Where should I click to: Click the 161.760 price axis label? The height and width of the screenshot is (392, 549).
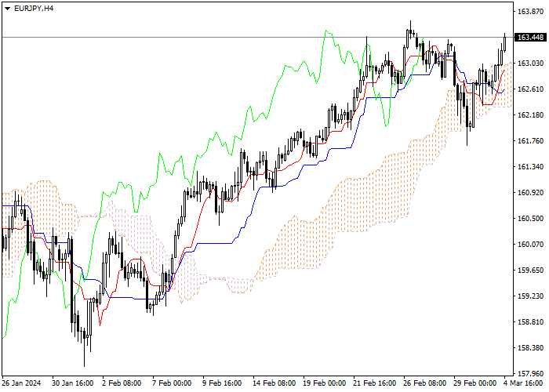coord(530,140)
